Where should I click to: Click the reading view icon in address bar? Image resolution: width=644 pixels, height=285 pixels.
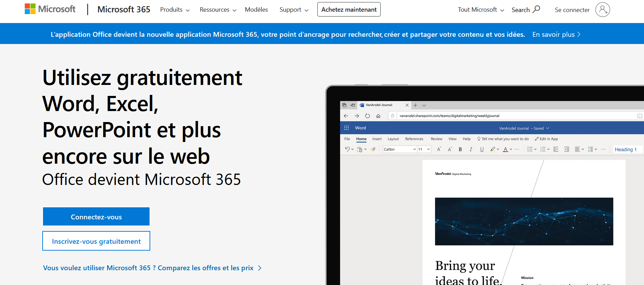(640, 116)
